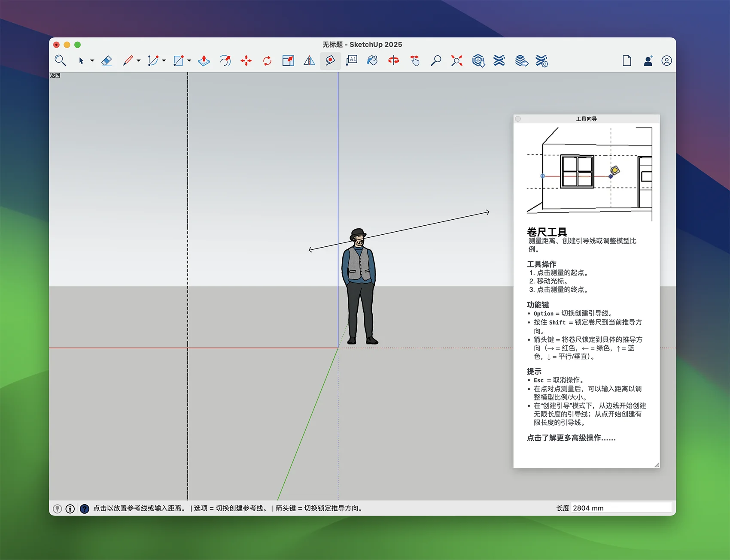Click the 工具向导 panel title bar
730x560 pixels.
[x=587, y=119]
